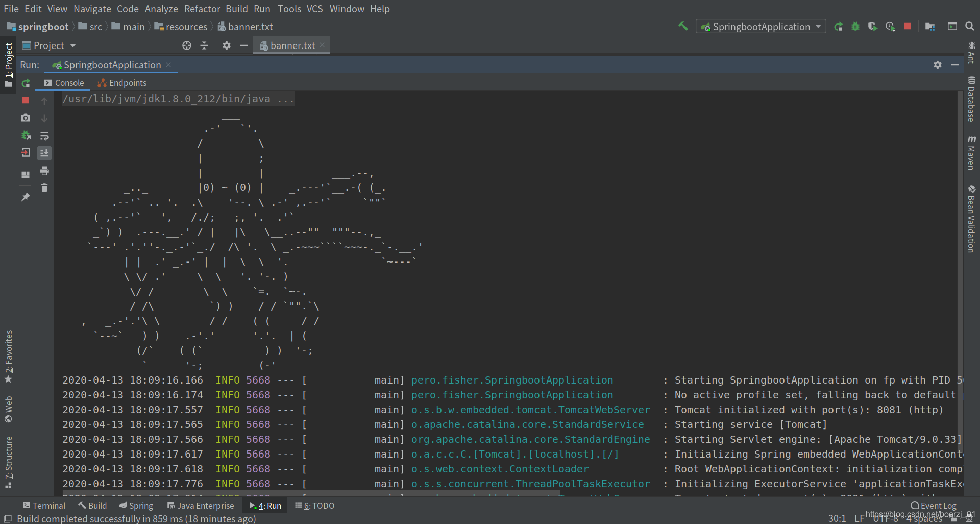
Task: Open Project panel settings gear
Action: [227, 45]
